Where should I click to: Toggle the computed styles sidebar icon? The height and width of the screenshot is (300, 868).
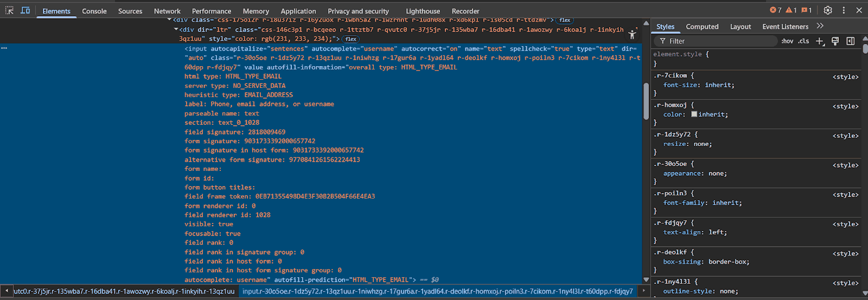coord(851,41)
